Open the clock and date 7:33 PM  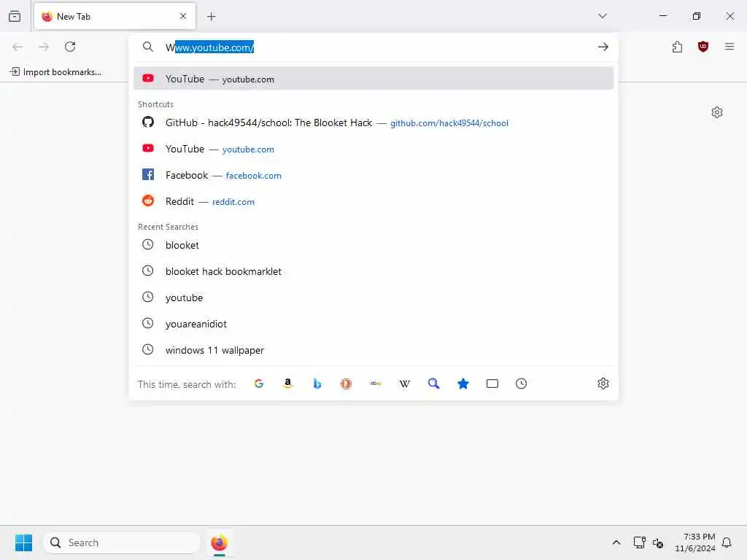click(x=695, y=542)
